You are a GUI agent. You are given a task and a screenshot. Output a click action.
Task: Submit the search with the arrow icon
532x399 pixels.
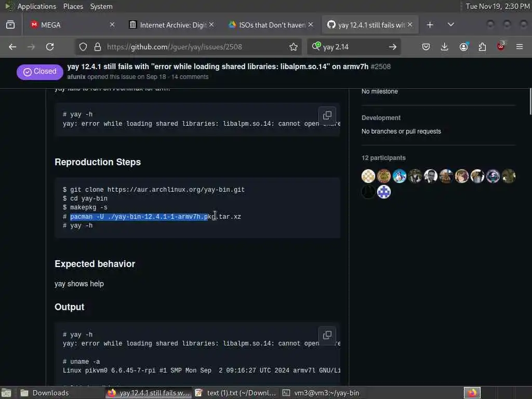(x=393, y=47)
